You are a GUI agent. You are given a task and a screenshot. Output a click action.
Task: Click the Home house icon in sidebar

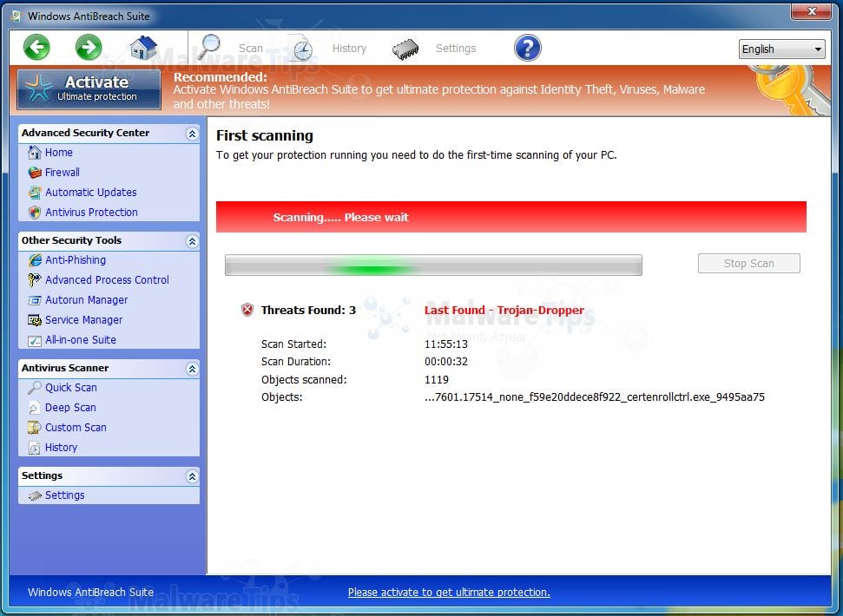pos(35,153)
